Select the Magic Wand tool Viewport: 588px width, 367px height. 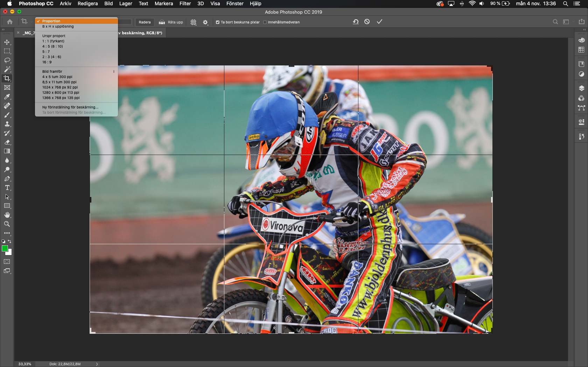[7, 69]
